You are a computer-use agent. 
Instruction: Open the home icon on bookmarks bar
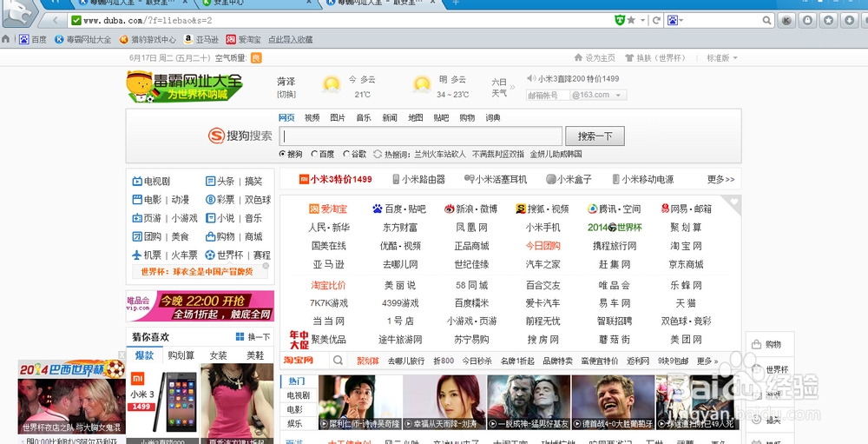6,39
